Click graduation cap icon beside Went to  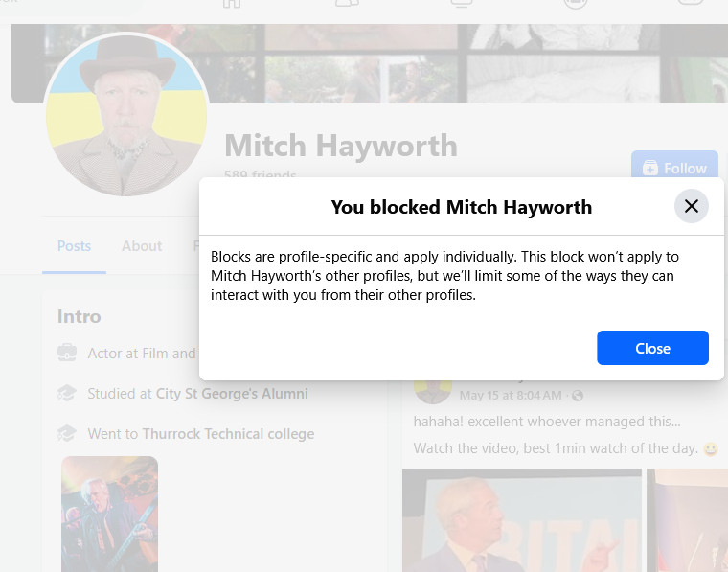[67, 433]
